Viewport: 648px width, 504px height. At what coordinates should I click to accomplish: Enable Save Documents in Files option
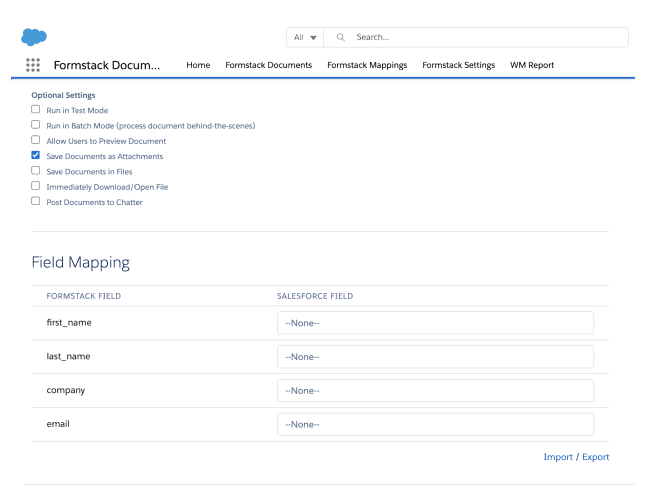(36, 171)
